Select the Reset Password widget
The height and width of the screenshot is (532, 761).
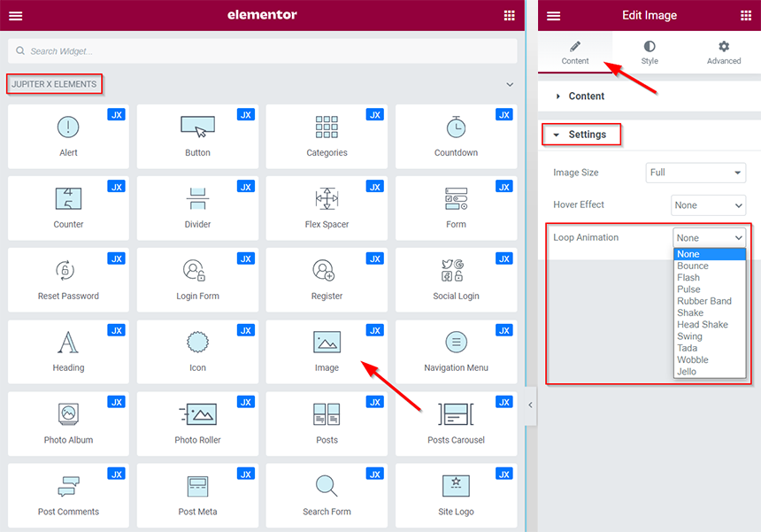click(x=68, y=280)
